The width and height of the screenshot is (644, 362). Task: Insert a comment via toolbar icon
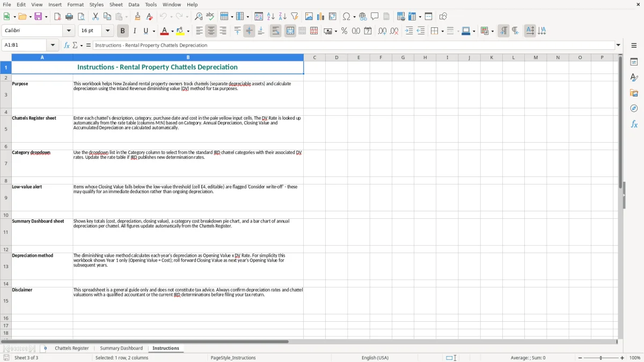tap(375, 17)
